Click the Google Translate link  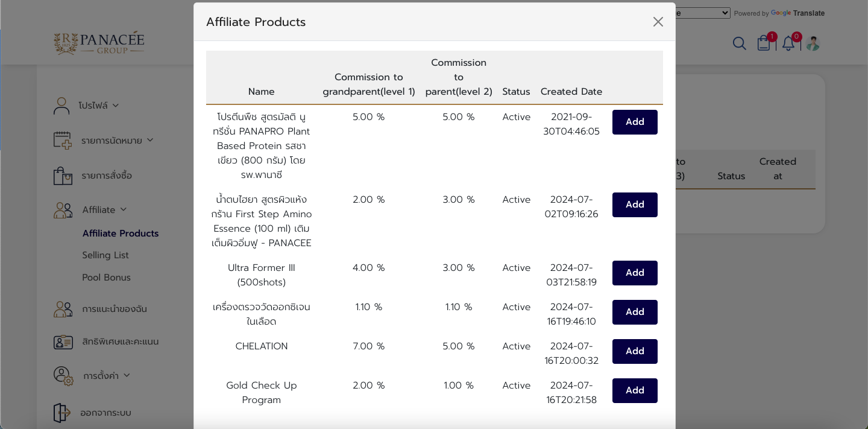pyautogui.click(x=797, y=13)
